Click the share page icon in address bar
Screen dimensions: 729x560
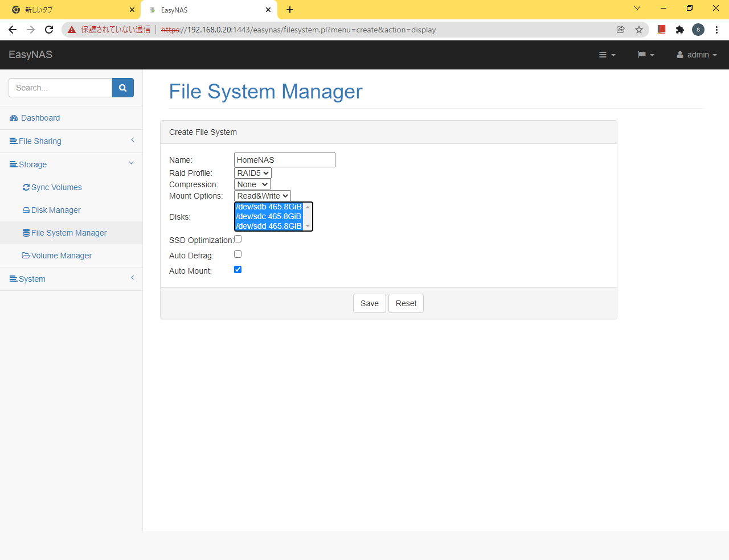click(x=621, y=30)
